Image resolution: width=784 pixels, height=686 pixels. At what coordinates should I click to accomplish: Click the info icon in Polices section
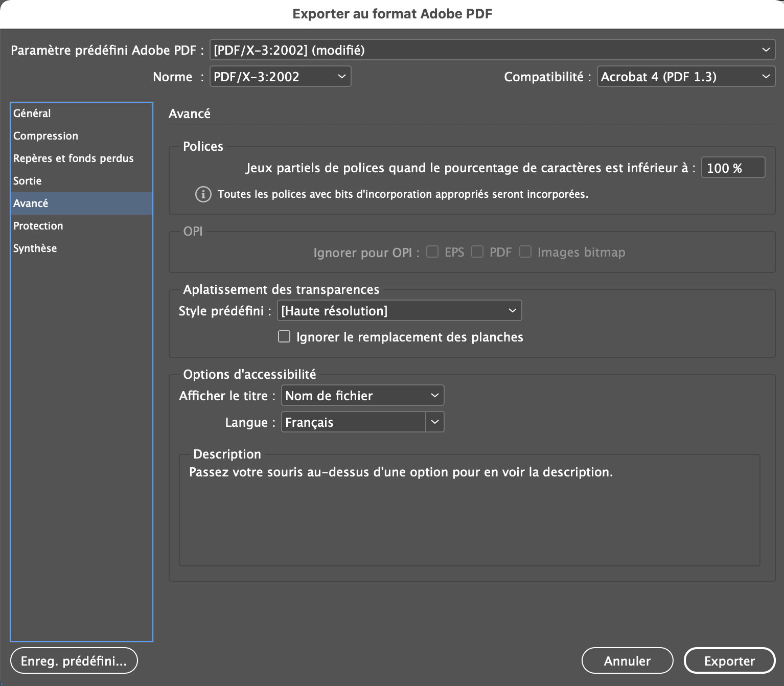[203, 194]
